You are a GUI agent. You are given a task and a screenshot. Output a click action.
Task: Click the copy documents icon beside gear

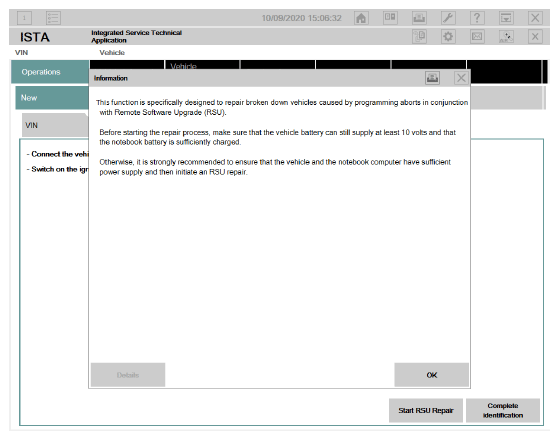419,36
